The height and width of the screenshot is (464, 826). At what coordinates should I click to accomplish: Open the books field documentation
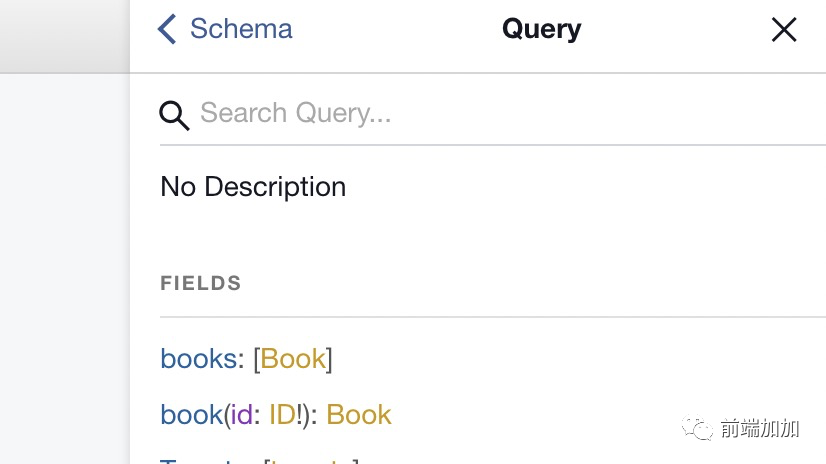pyautogui.click(x=198, y=359)
